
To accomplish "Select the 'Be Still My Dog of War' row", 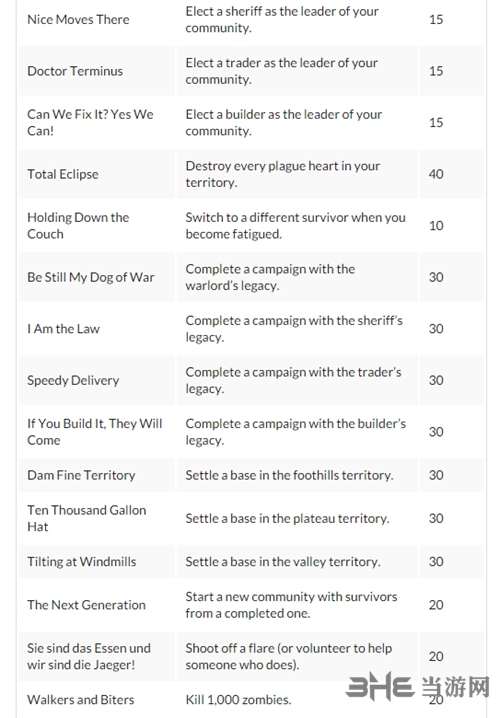I will click(251, 277).
